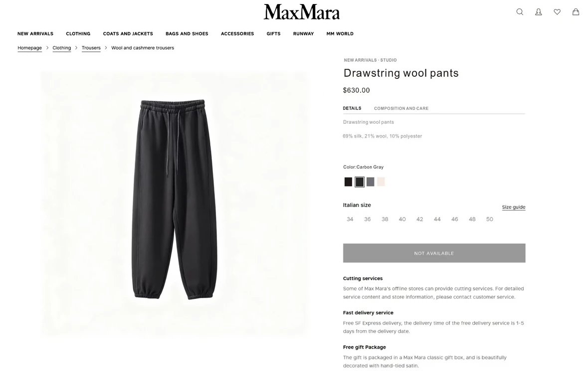Screen dimensions: 588x373
Task: Open the shopping bag icon
Action: click(576, 12)
